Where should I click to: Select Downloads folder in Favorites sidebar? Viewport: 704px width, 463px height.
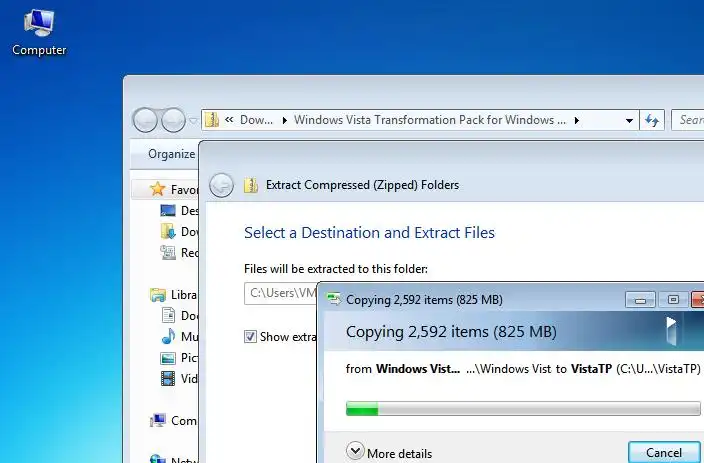pos(180,232)
